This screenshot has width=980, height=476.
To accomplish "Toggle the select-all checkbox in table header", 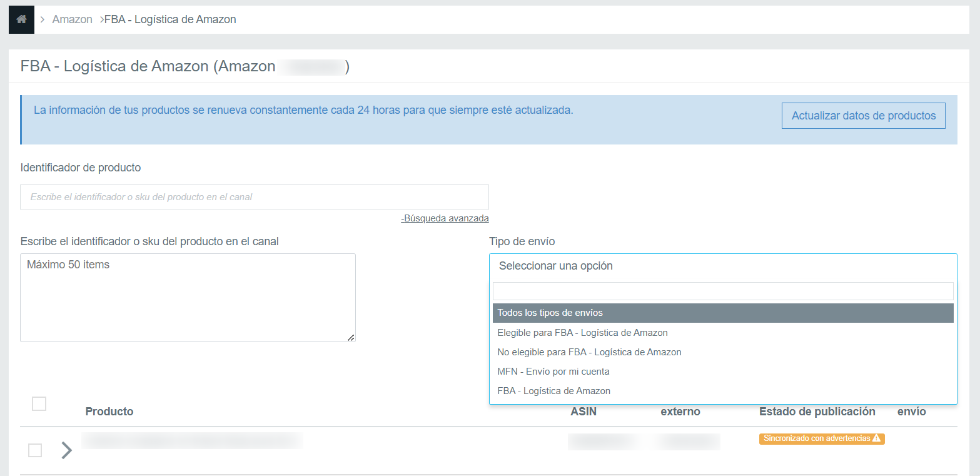I will pos(39,404).
